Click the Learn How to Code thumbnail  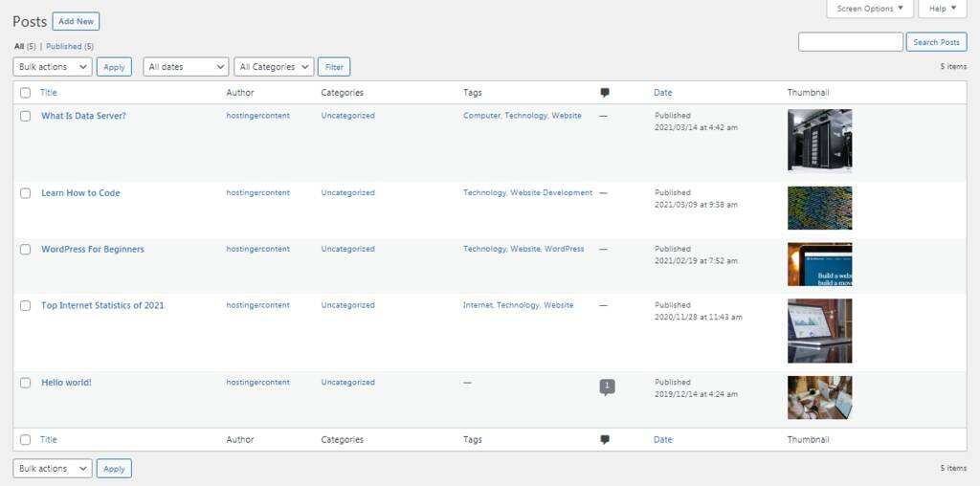point(819,208)
